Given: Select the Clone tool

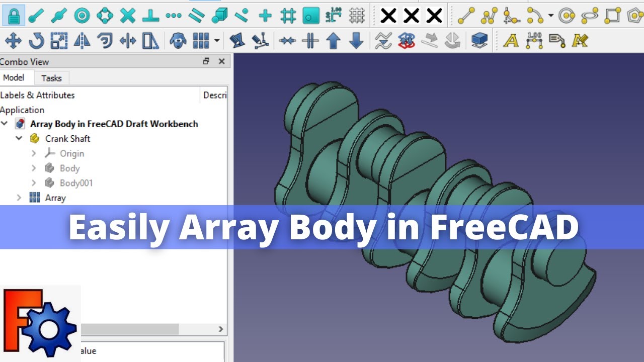Looking at the screenshot, I should [178, 40].
